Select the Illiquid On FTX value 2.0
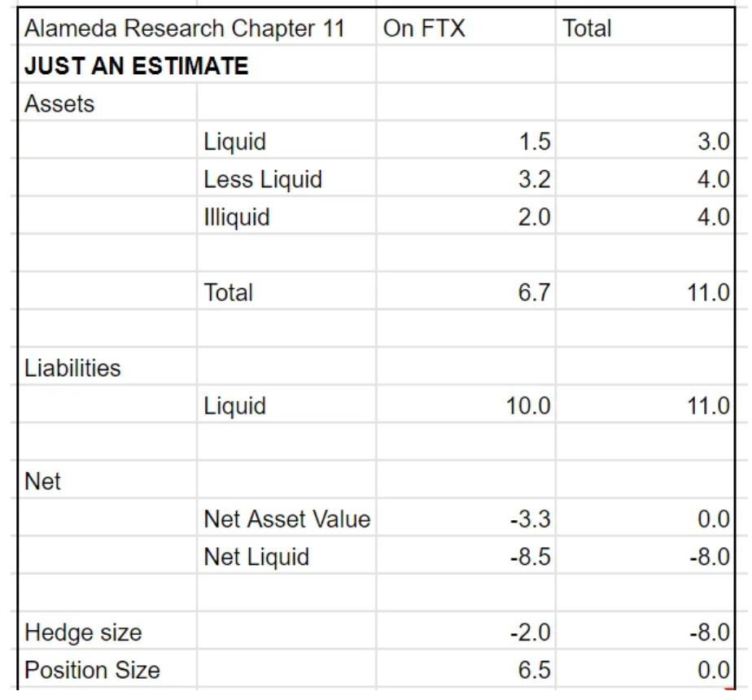Viewport: 752px width, 700px height. tap(466, 216)
